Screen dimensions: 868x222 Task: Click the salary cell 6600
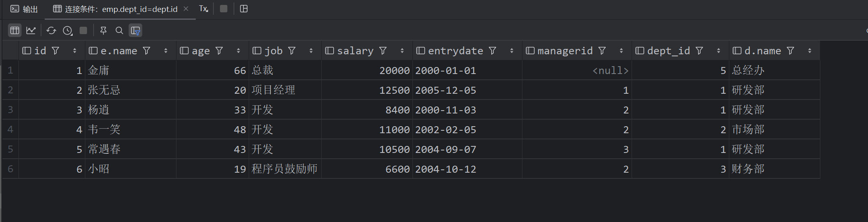[367, 169]
